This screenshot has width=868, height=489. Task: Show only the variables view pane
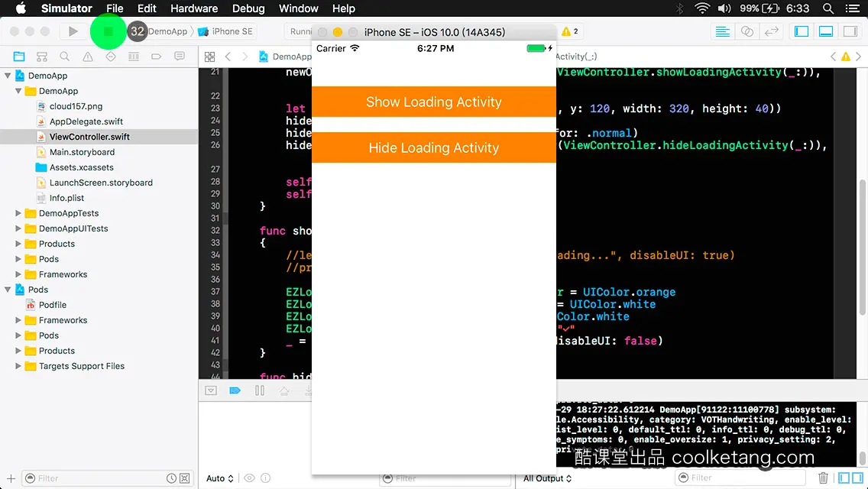click(844, 478)
